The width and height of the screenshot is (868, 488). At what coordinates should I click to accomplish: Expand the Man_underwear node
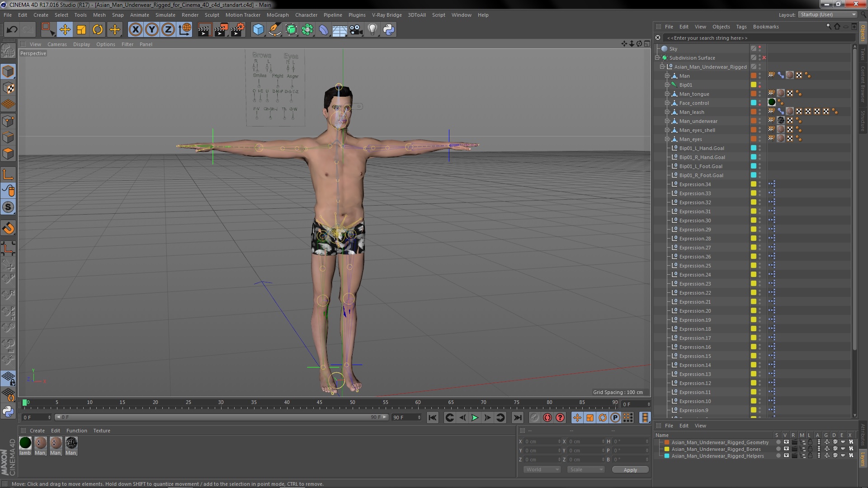[667, 121]
